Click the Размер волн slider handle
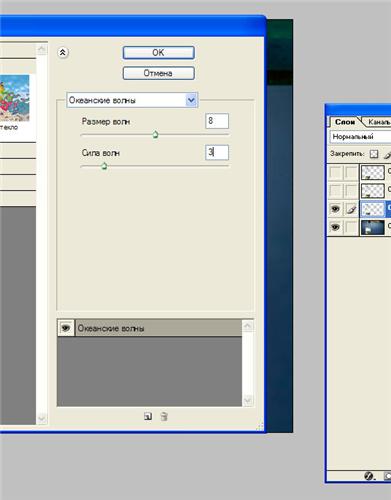 155,135
